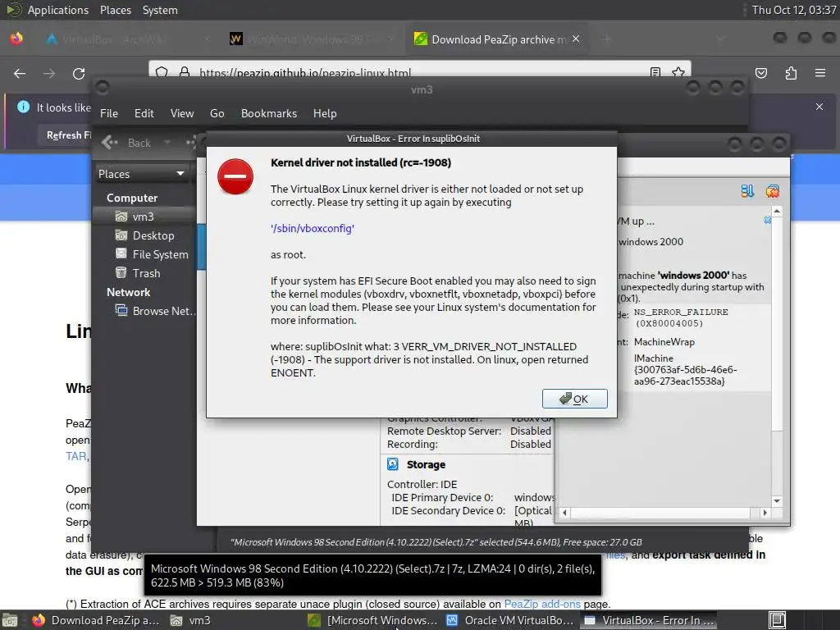Open the System menu in top panel
This screenshot has height=630, width=840.
pyautogui.click(x=160, y=10)
